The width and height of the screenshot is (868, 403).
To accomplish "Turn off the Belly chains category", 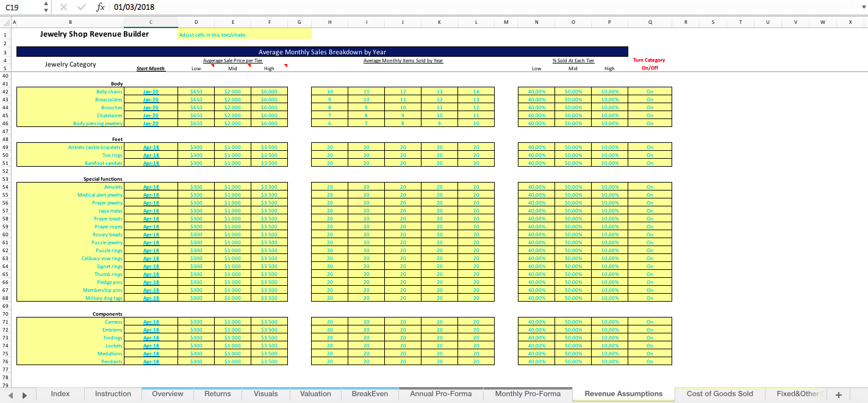I will pos(648,92).
